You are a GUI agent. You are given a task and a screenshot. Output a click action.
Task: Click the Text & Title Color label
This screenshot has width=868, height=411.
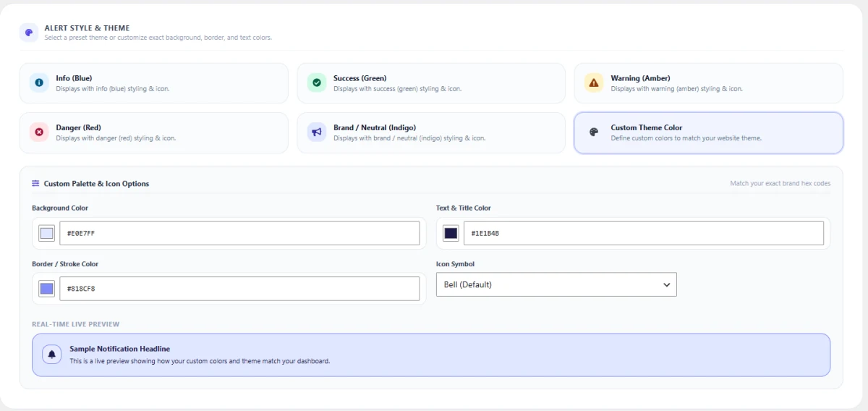464,208
